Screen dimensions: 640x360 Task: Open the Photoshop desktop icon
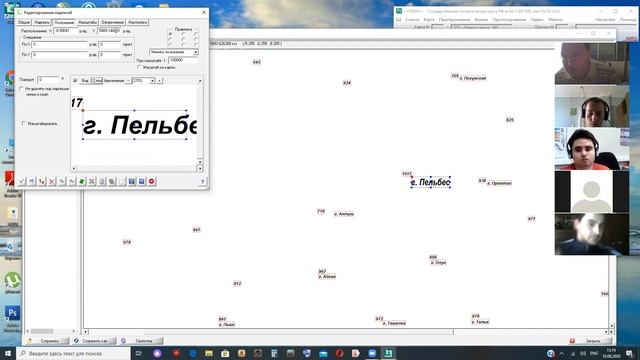pyautogui.click(x=12, y=313)
